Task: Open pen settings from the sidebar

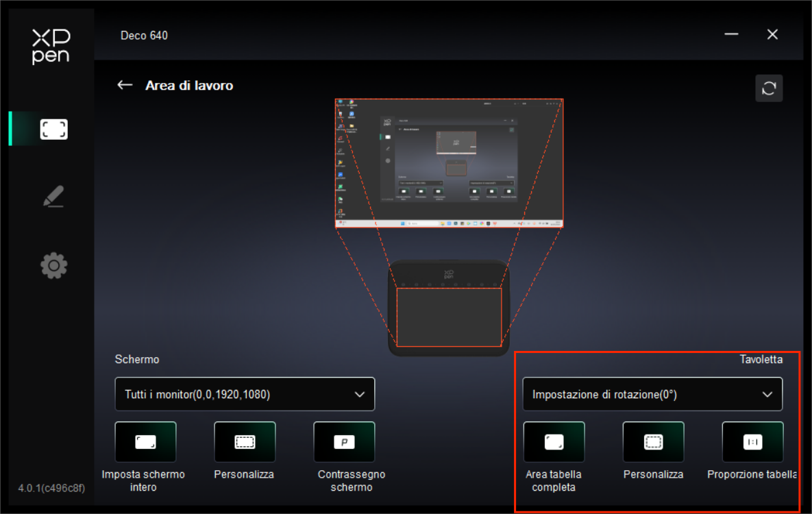Action: coord(53,197)
